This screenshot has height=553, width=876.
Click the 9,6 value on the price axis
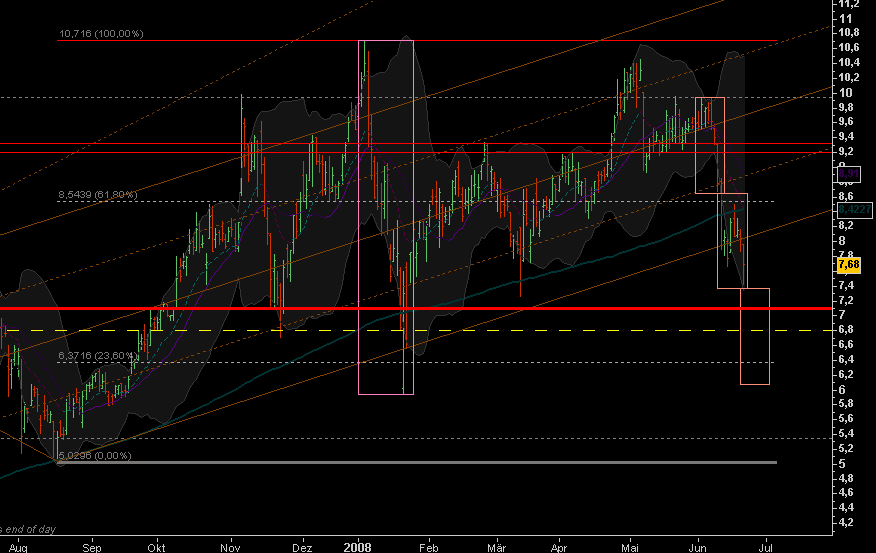[x=846, y=121]
